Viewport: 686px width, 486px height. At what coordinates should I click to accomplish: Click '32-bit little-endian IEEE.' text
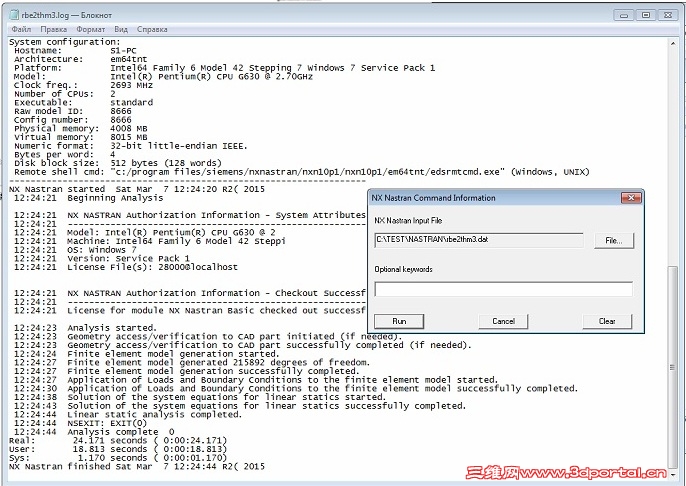click(x=179, y=146)
